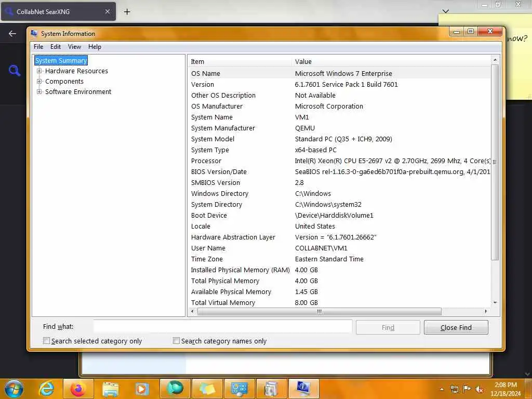Viewport: 532px width, 399px height.
Task: Click the Find what input field
Action: 223,326
